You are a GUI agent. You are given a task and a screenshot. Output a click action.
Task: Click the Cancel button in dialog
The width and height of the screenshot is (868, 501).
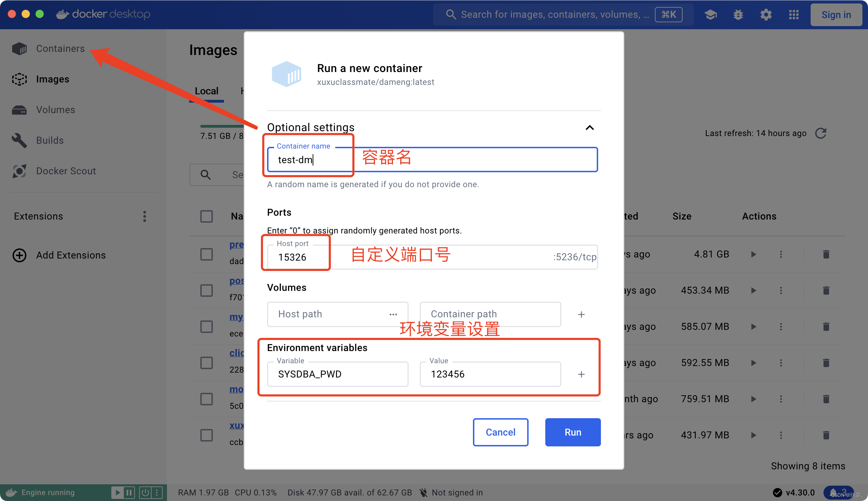pyautogui.click(x=501, y=432)
